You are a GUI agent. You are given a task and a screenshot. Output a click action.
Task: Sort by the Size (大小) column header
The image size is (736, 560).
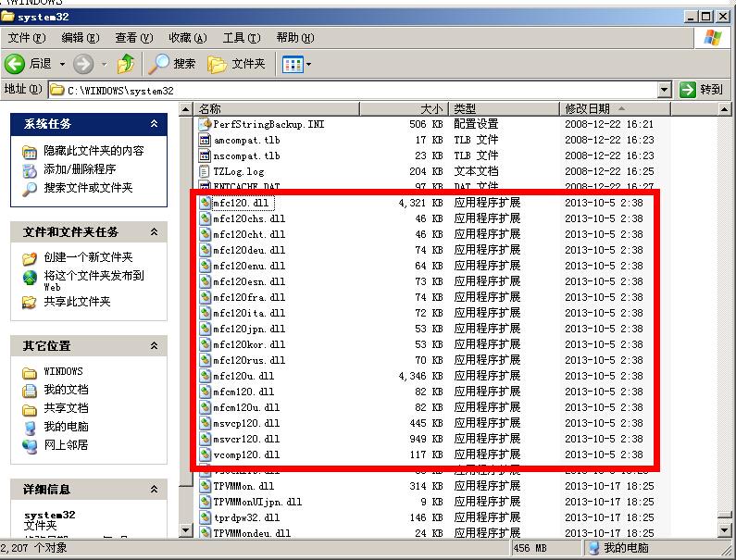pos(405,109)
